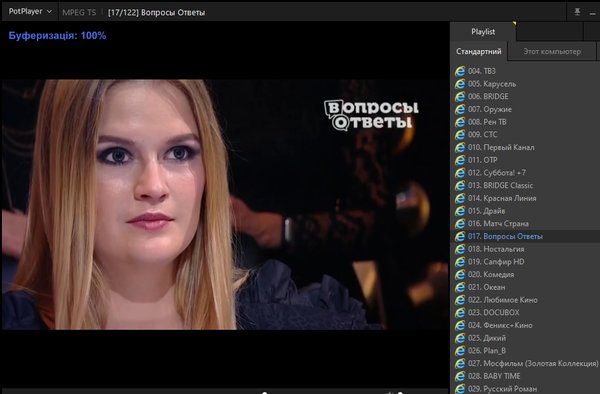This screenshot has width=600, height=394.
Task: Click the icon next to 028. BABY TIME
Action: 460,376
